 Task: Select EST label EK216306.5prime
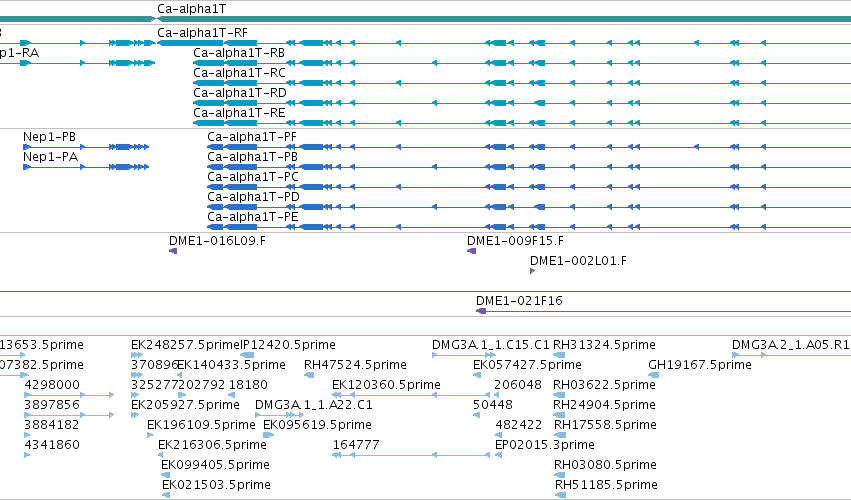coord(212,446)
